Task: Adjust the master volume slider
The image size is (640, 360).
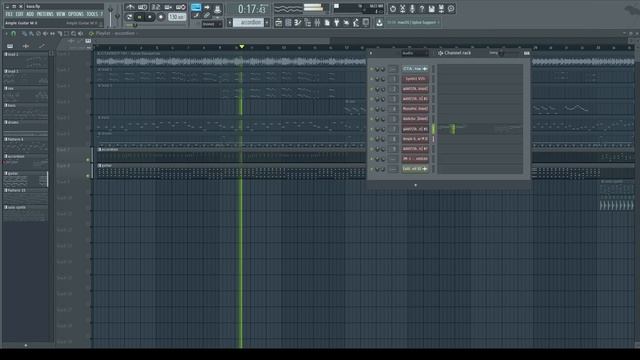Action: tap(110, 16)
